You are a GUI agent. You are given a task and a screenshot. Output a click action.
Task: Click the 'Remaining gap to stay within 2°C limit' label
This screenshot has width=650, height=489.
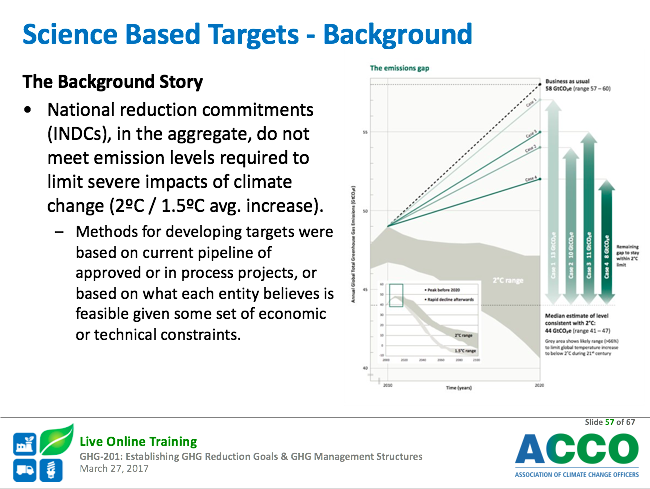(x=627, y=256)
